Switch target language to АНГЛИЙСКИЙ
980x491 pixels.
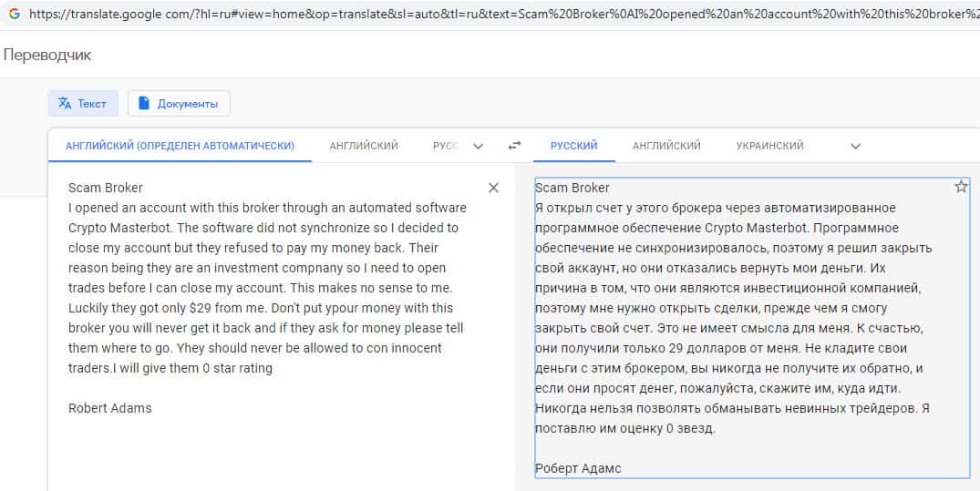pos(666,146)
